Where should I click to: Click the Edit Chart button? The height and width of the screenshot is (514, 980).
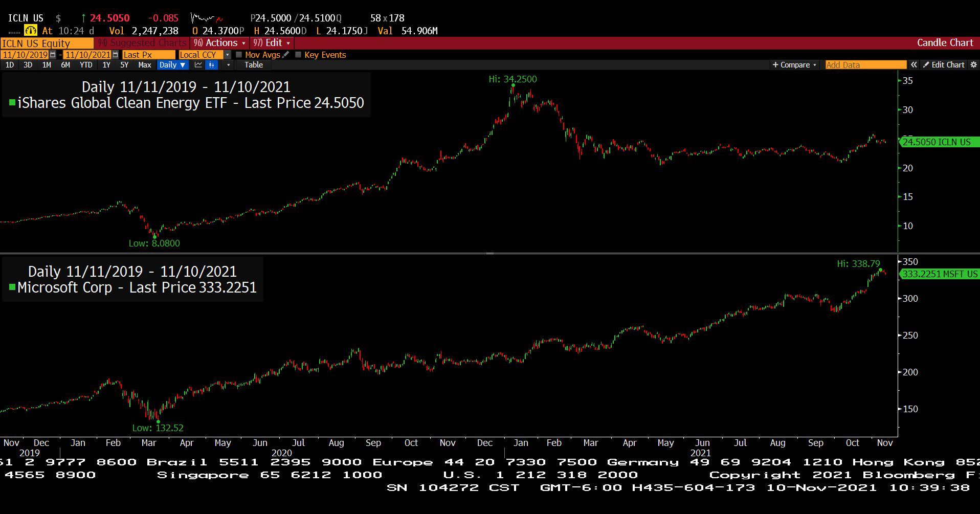pos(944,65)
